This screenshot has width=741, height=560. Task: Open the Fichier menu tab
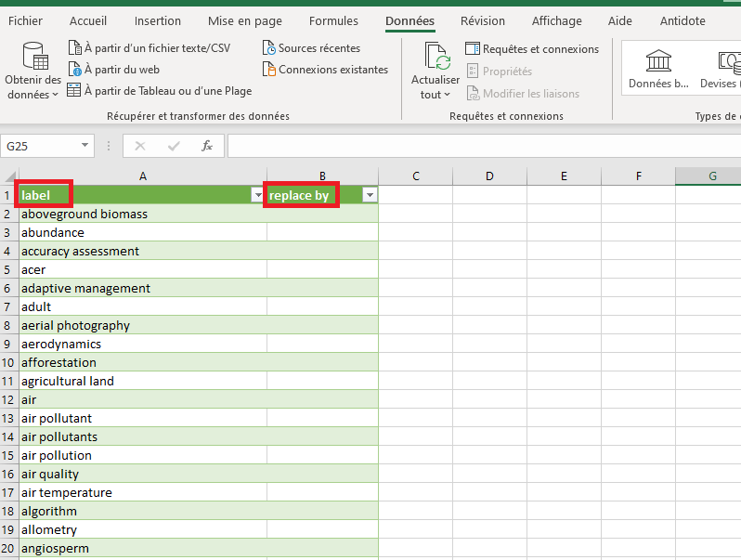25,20
